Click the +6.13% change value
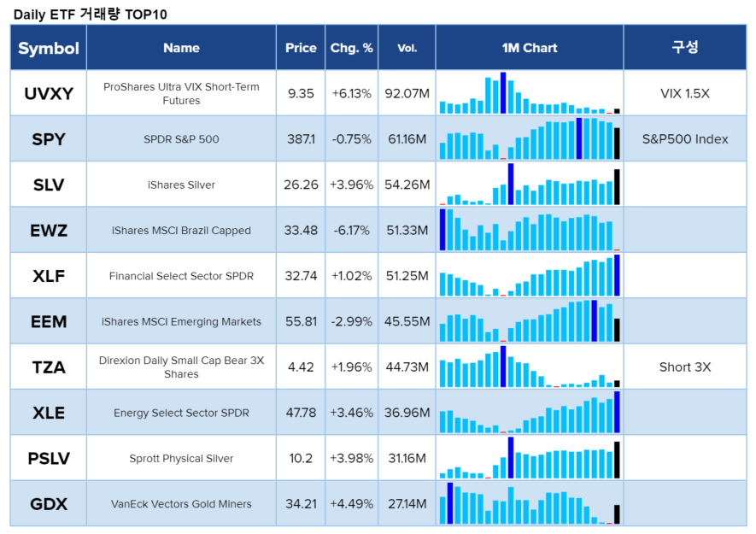Screen dimensions: 756x534 click(x=351, y=94)
